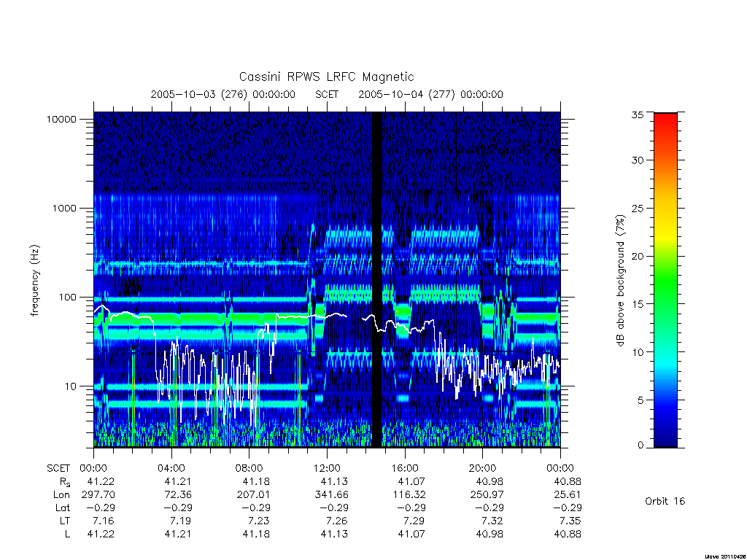Click the Rs row value 41.18
The height and width of the screenshot is (560, 747).
256,482
